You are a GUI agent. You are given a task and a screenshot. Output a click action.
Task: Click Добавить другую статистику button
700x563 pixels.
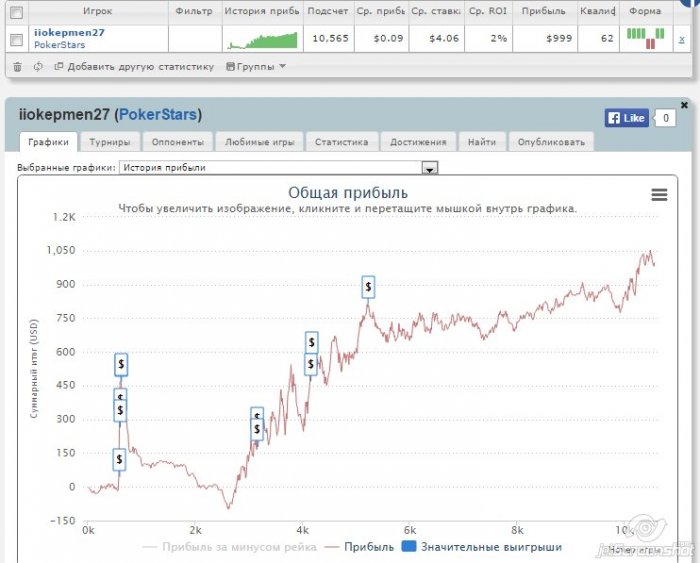tap(134, 67)
